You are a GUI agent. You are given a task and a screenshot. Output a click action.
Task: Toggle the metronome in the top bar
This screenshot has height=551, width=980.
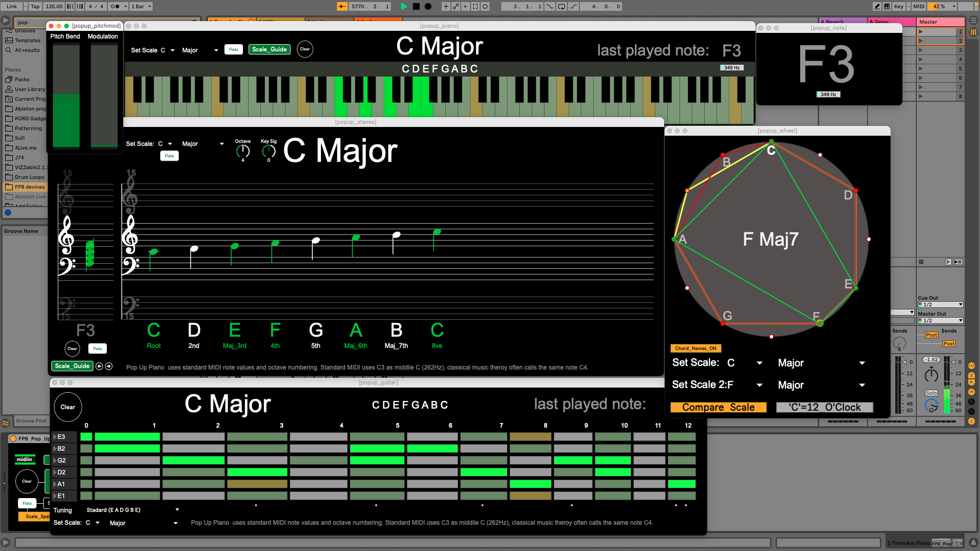tap(115, 7)
